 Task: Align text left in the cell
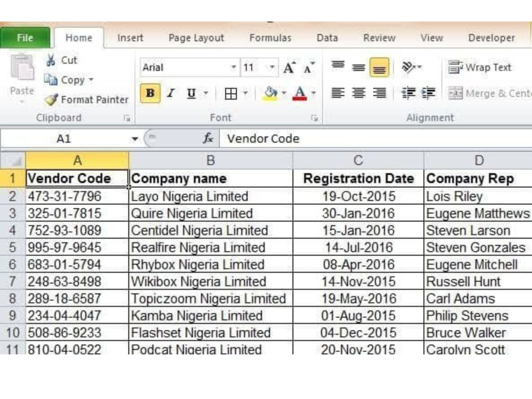point(338,93)
